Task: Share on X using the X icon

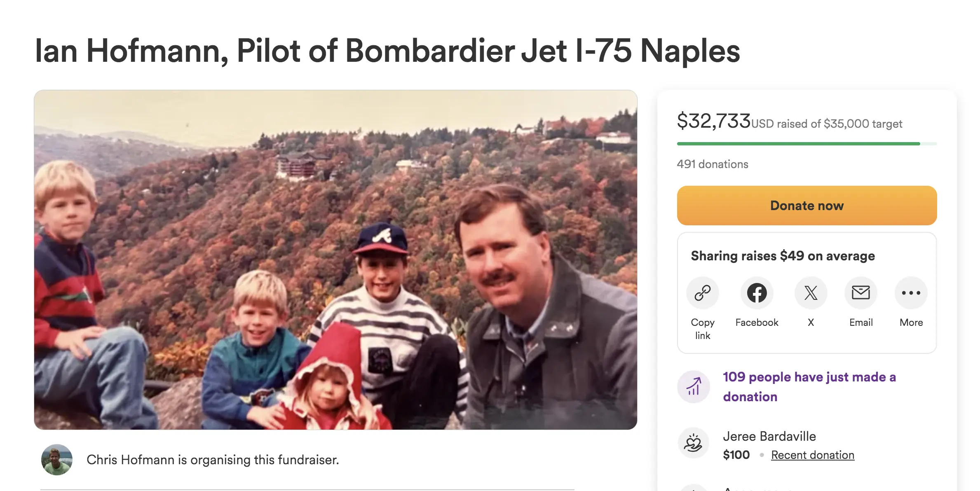Action: coord(811,293)
